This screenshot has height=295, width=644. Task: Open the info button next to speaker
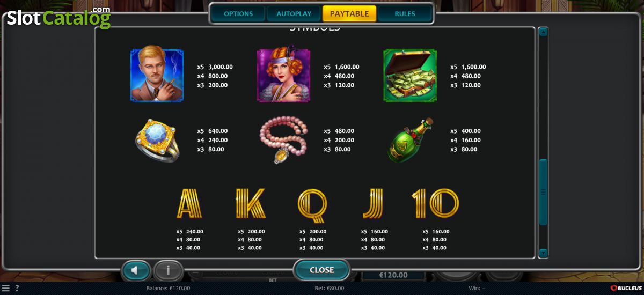[x=168, y=271]
